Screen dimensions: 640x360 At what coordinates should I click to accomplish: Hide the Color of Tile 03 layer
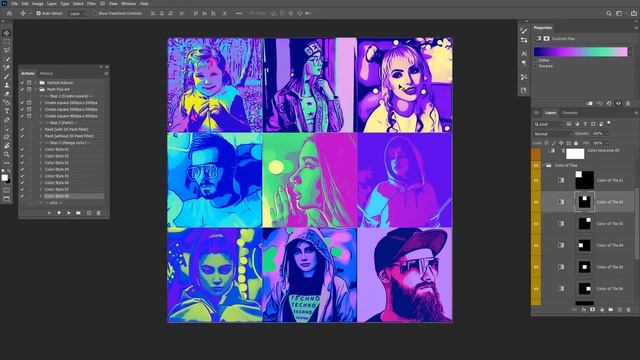tap(536, 224)
